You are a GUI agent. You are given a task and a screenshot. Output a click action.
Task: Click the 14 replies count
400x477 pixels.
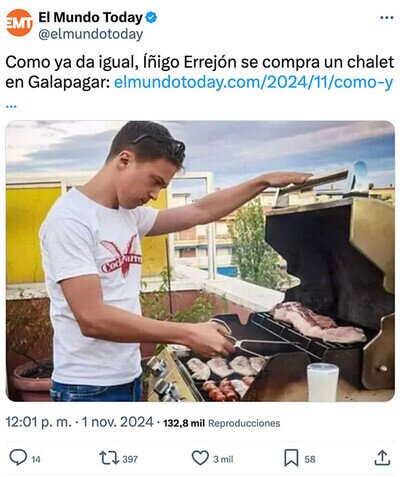36,459
